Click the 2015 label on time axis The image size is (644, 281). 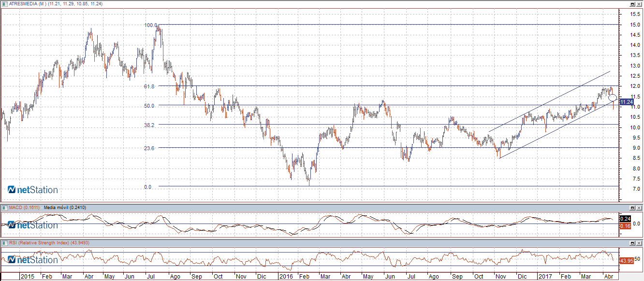pos(27,277)
